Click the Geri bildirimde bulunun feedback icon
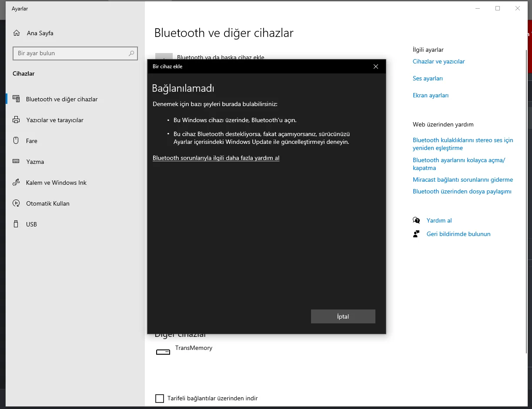532x409 pixels. (x=416, y=234)
